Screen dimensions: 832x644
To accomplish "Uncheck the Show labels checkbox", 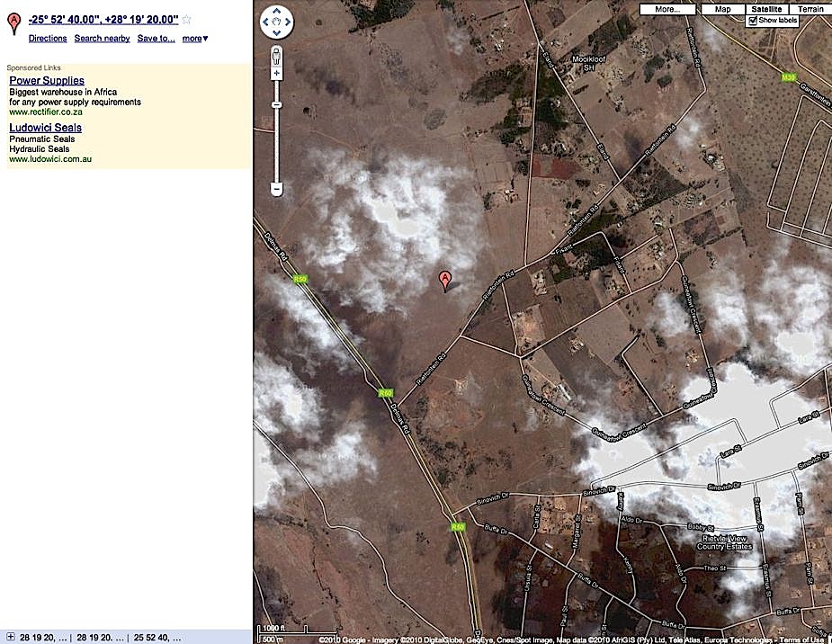I will pos(753,20).
